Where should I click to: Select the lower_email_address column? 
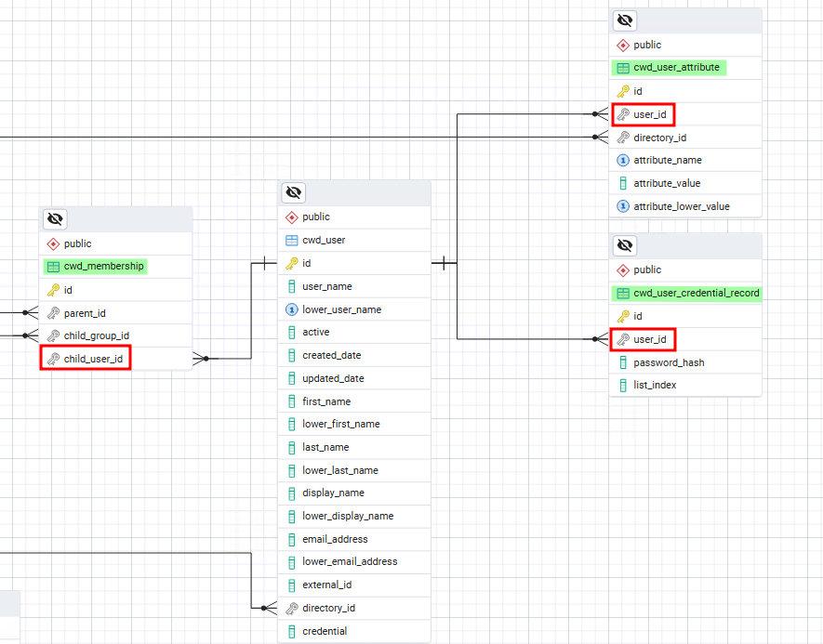pos(350,561)
